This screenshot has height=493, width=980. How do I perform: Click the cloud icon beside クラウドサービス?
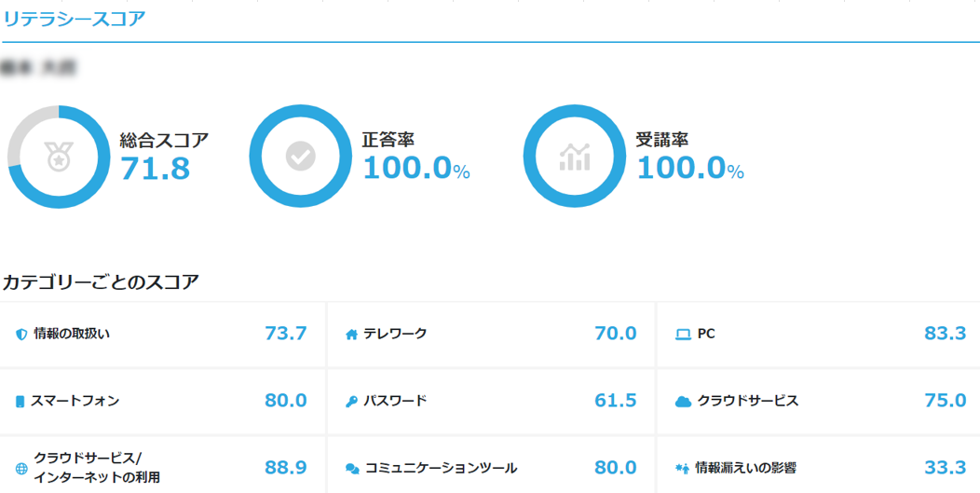pyautogui.click(x=683, y=402)
